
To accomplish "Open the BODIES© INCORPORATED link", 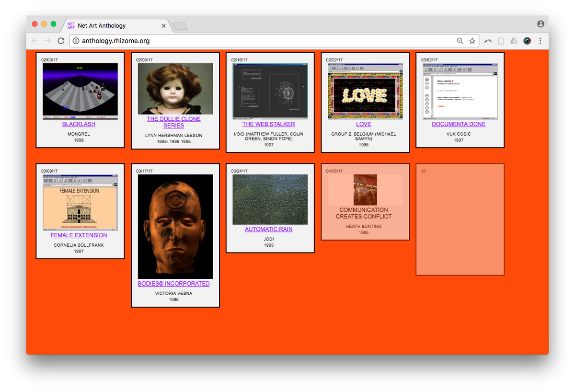I will point(173,284).
